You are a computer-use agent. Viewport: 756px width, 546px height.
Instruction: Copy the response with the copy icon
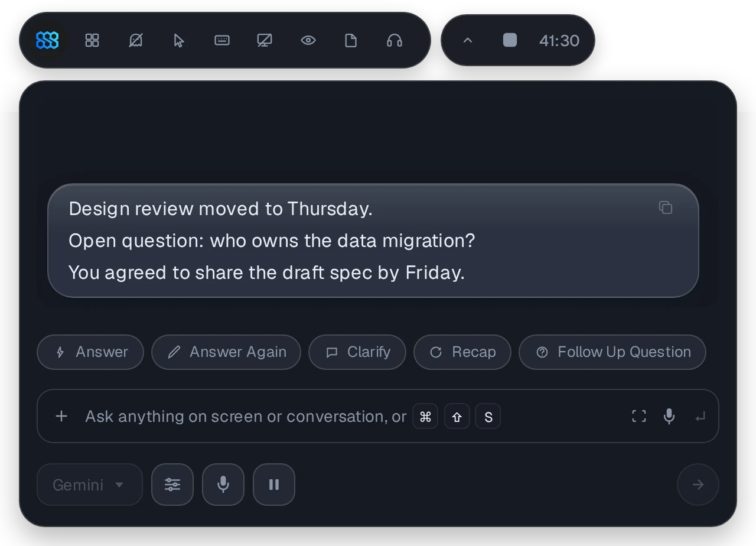point(666,207)
